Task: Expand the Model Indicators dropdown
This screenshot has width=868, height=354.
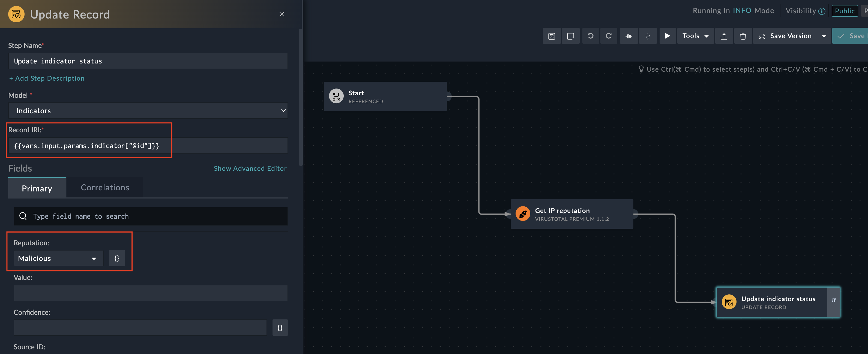Action: (x=148, y=111)
